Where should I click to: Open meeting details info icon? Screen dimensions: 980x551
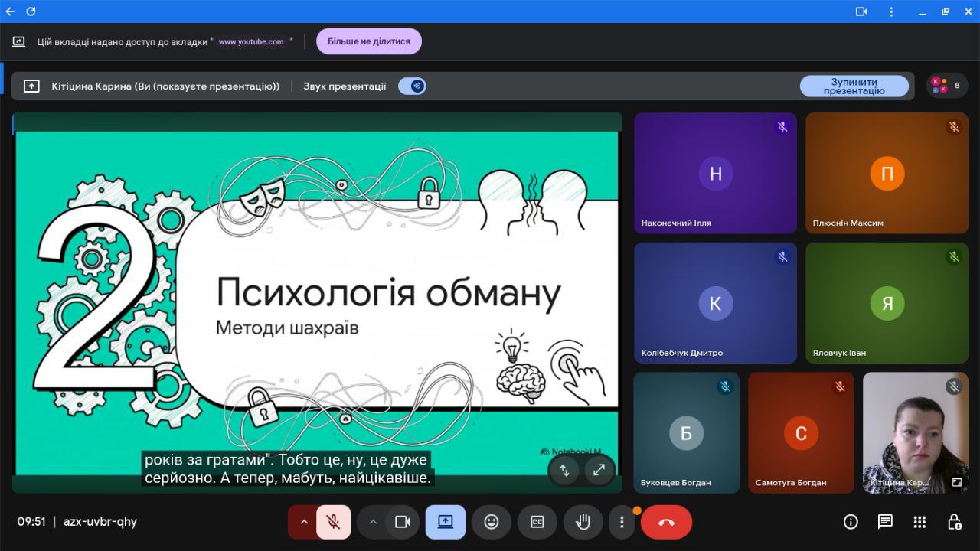point(851,522)
